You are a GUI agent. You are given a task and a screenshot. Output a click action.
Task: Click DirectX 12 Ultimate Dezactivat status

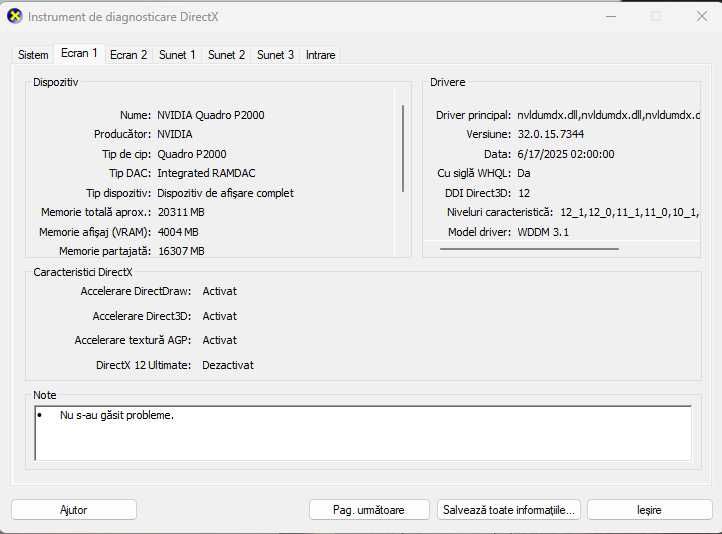click(228, 365)
